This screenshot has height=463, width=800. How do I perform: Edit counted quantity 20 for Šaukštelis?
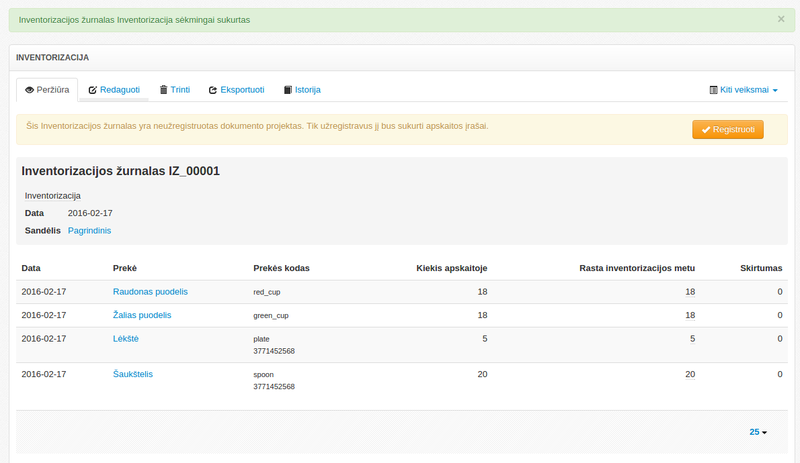[690, 374]
